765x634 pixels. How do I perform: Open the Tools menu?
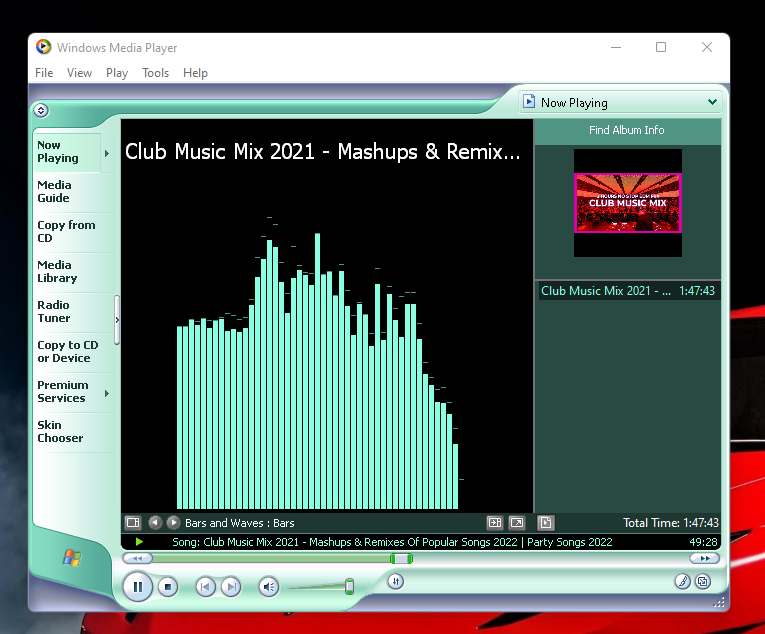(155, 73)
